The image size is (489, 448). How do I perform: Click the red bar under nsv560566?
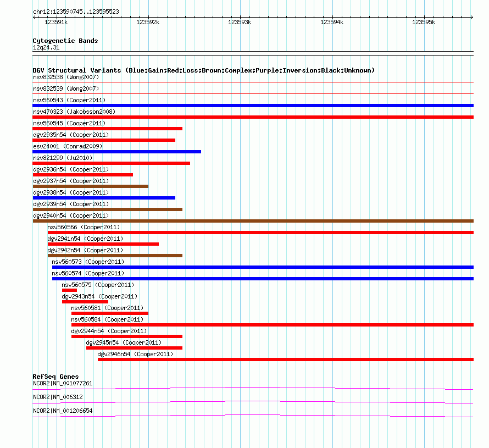(x=260, y=233)
